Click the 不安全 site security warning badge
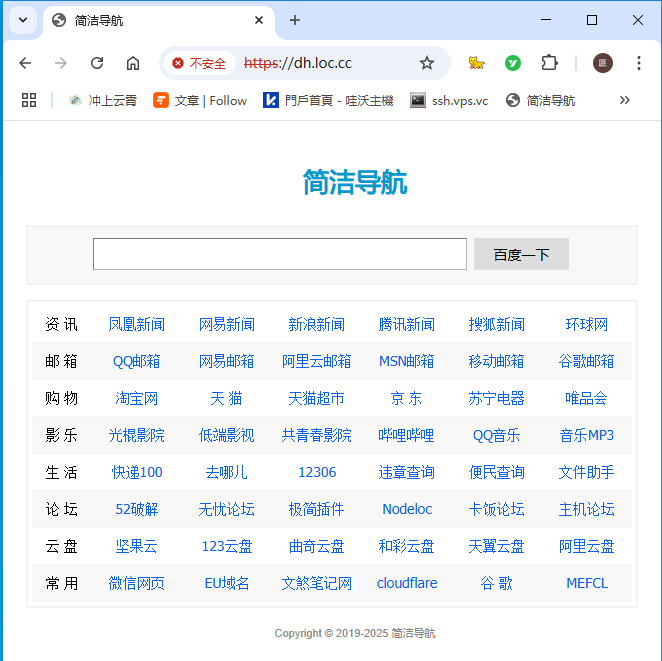 click(199, 63)
